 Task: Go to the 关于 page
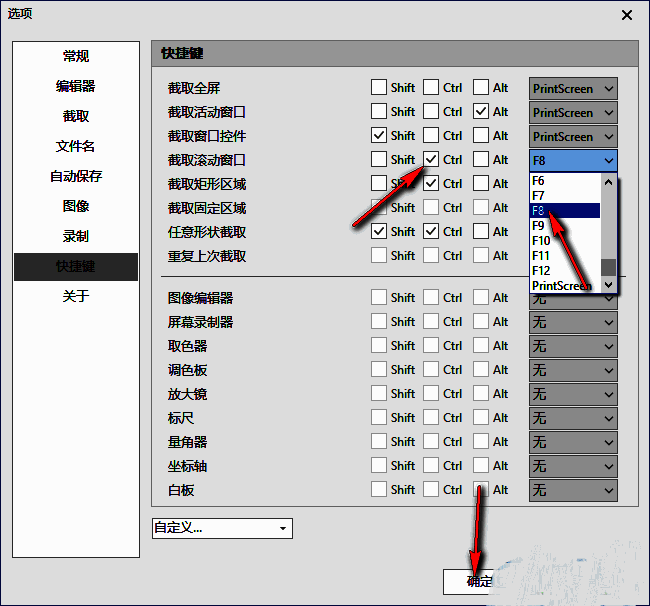click(x=76, y=296)
